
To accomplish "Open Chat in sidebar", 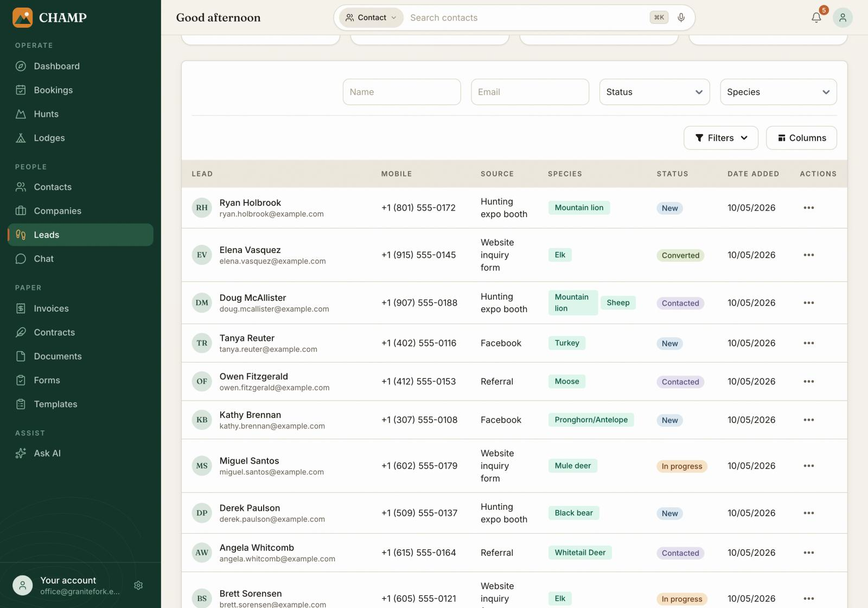I will [80, 258].
